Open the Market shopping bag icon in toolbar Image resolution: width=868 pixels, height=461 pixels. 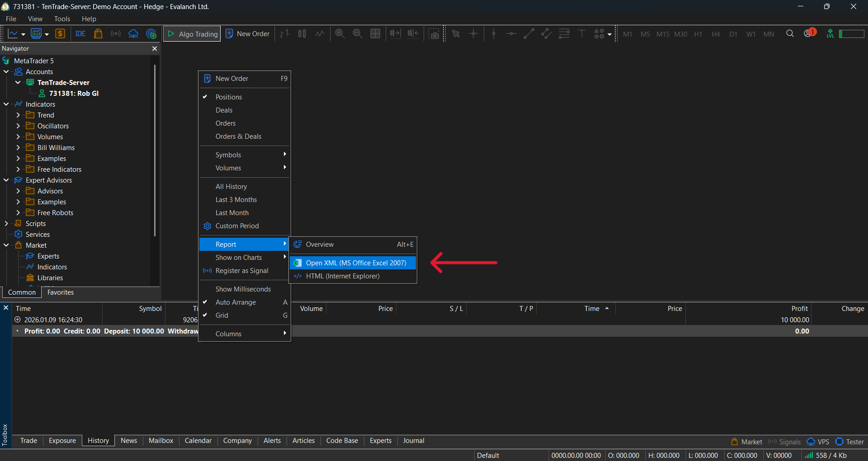click(98, 34)
